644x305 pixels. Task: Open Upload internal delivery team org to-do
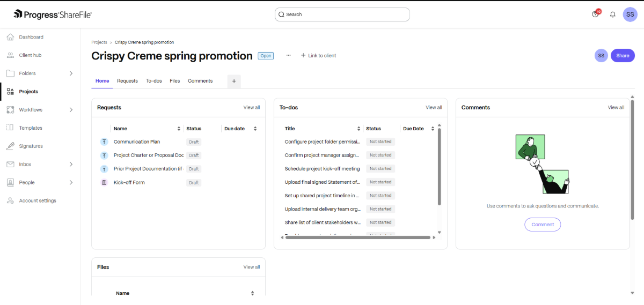coord(322,209)
